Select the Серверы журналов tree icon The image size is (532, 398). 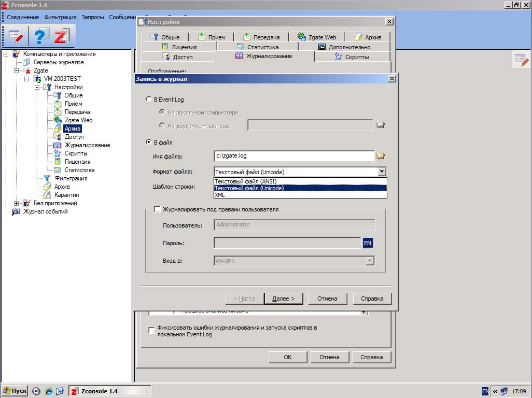[x=26, y=62]
